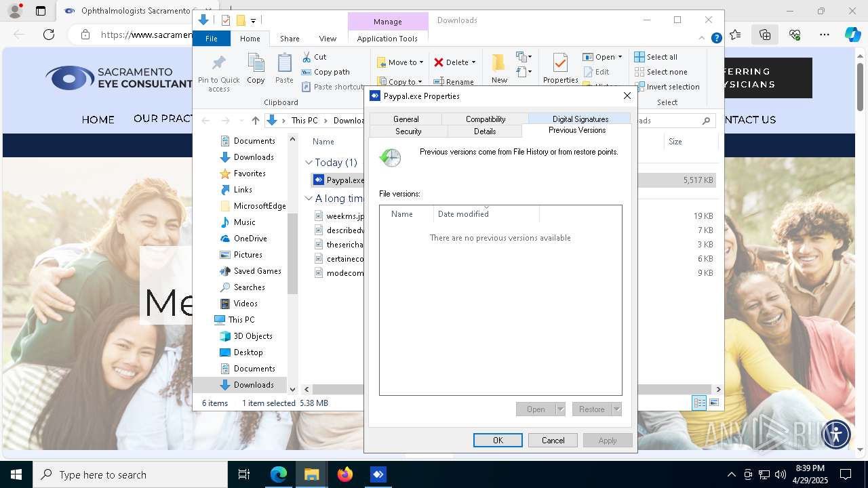
Task: Switch to details view icon in status bar
Action: [699, 403]
